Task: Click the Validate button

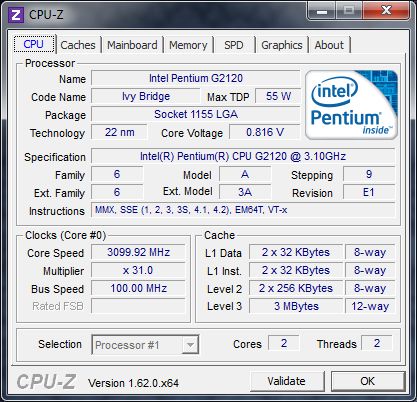Action: [x=287, y=381]
